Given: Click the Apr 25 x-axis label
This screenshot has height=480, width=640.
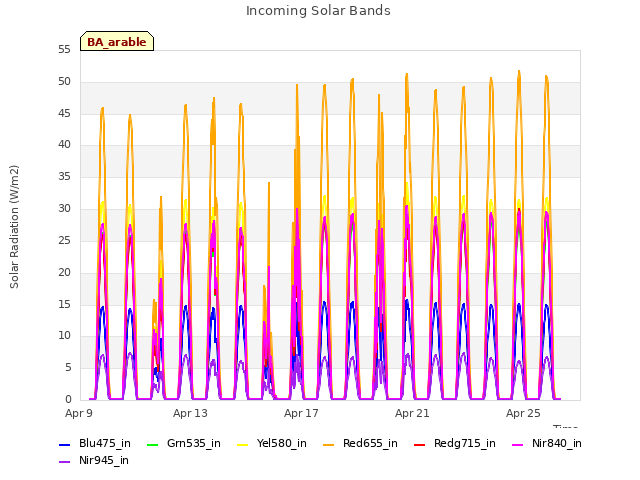Looking at the screenshot, I should click(x=523, y=413).
